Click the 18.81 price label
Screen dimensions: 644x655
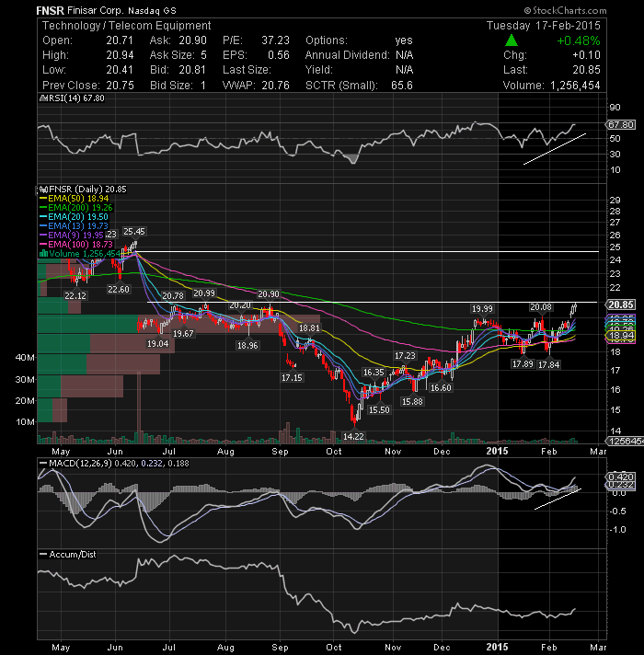309,328
